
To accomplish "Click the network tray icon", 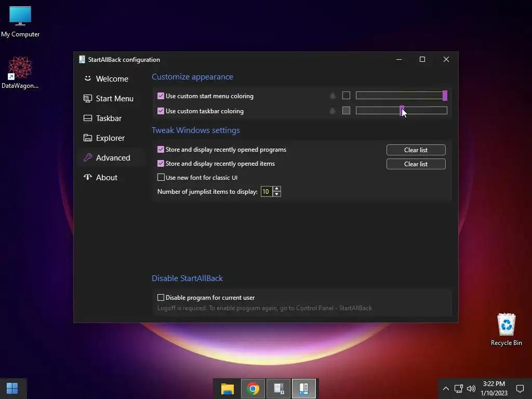I will click(458, 389).
